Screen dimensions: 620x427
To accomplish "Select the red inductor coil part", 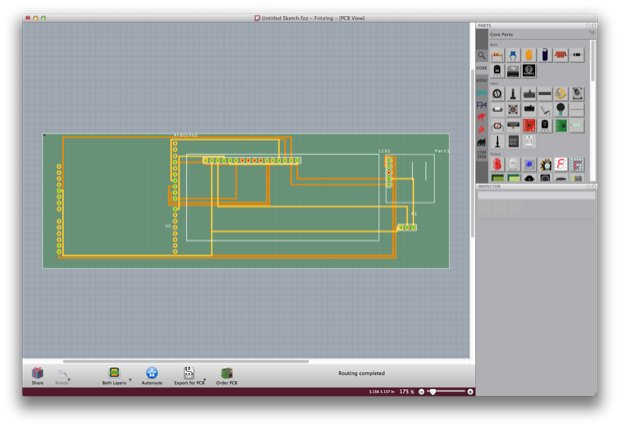I will pos(561,55).
